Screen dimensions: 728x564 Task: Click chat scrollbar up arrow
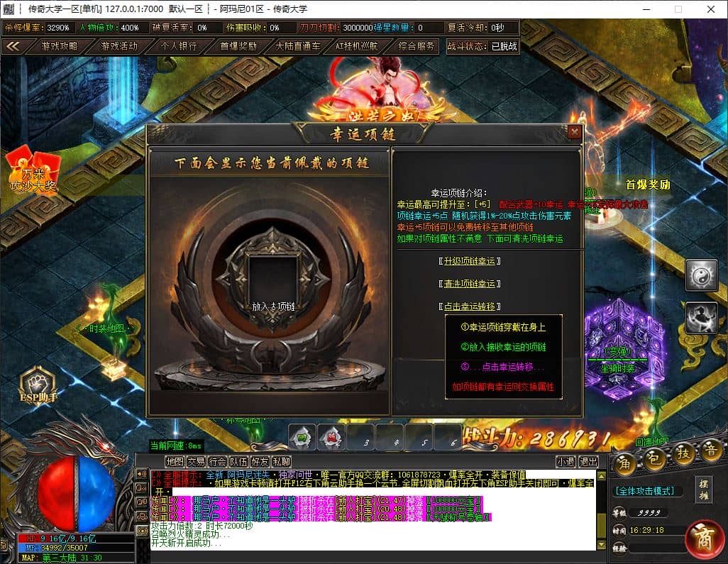coord(601,476)
